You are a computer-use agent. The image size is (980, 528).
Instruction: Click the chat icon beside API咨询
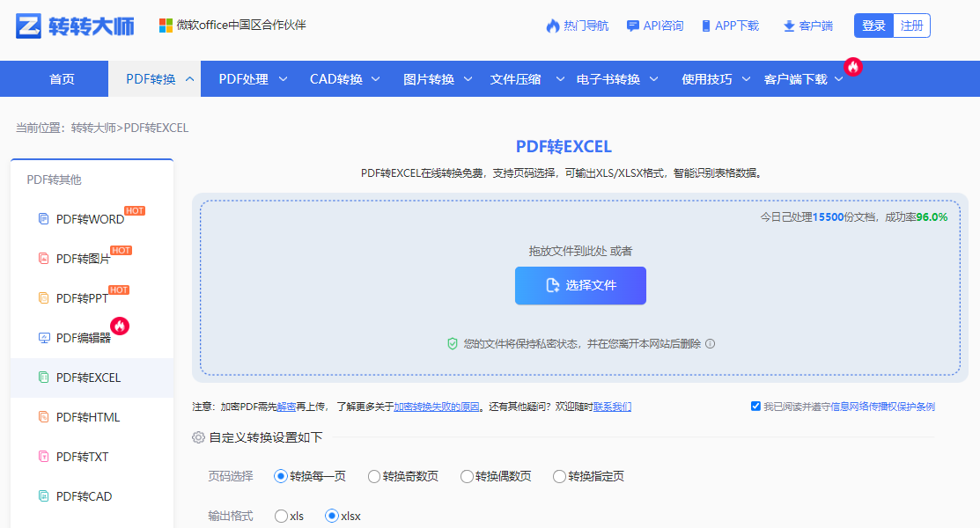pyautogui.click(x=632, y=26)
